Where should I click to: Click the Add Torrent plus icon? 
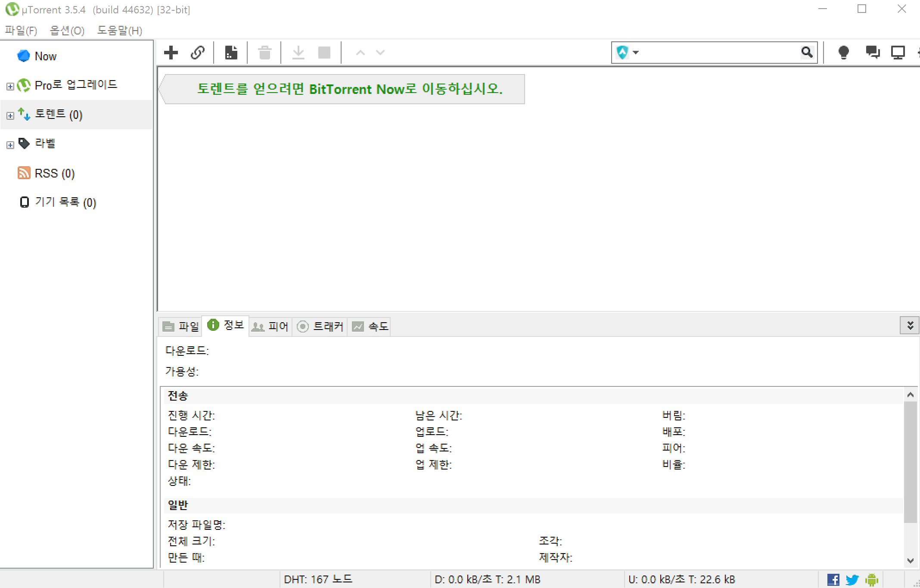tap(171, 53)
